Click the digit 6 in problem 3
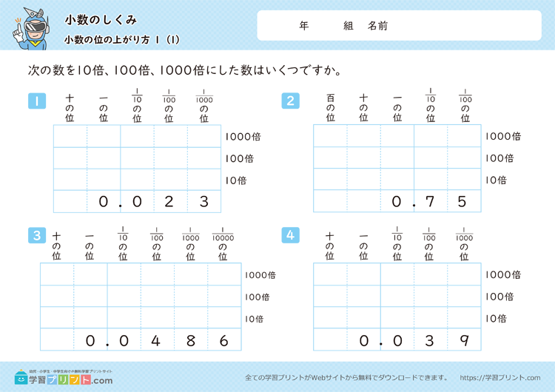Viewport: 555px width, 392px height. coord(223,341)
